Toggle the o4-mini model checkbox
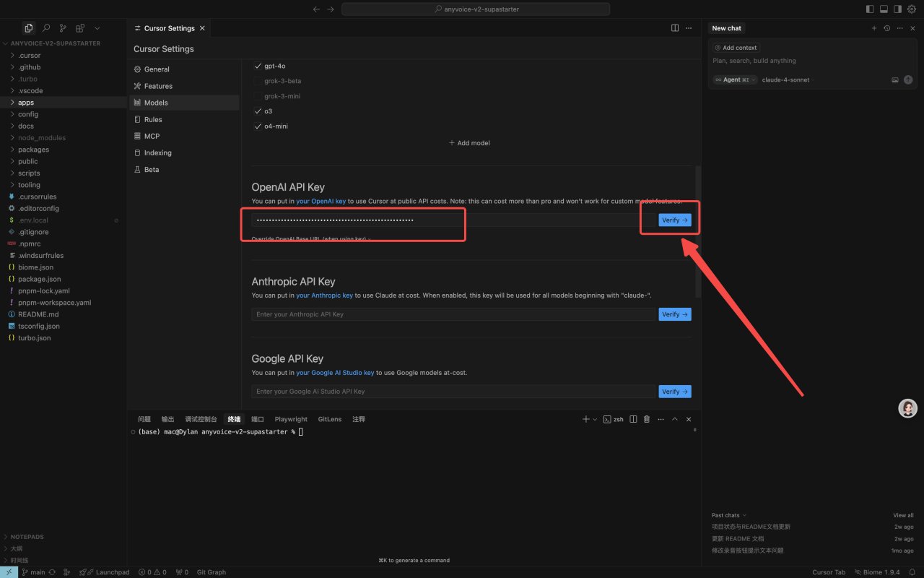 pos(258,126)
